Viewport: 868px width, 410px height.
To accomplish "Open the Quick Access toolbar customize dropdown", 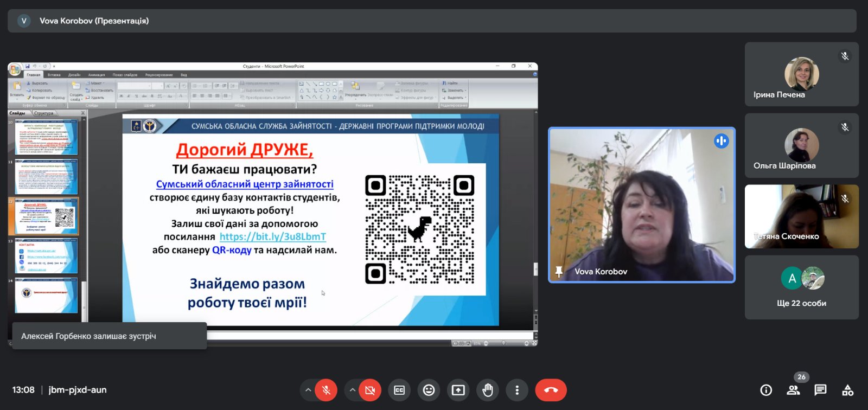I will 54,66.
